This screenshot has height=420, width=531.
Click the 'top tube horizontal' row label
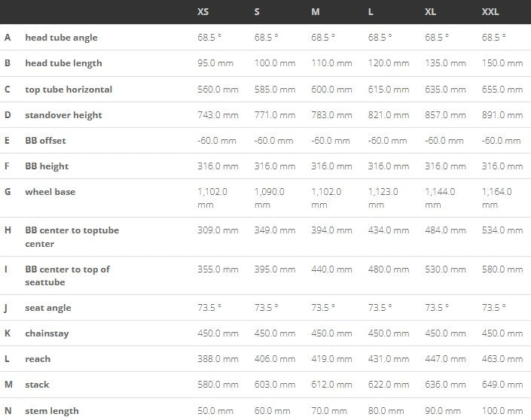click(69, 90)
